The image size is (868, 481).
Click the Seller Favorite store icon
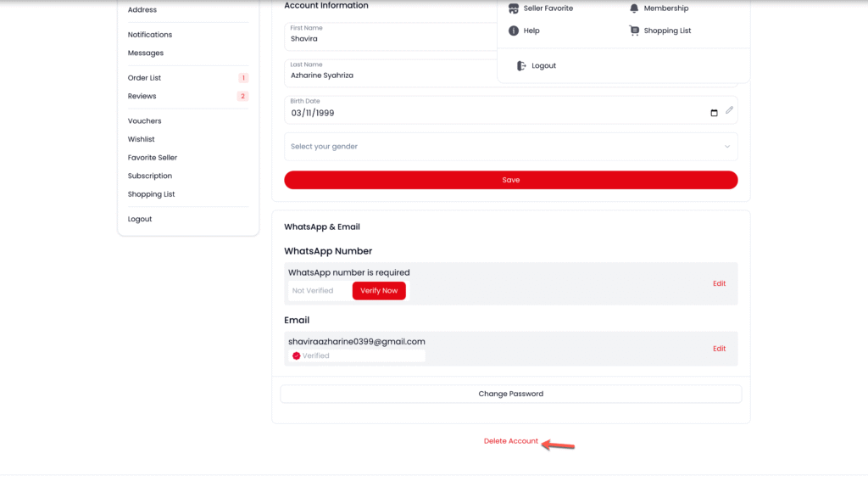(x=513, y=8)
